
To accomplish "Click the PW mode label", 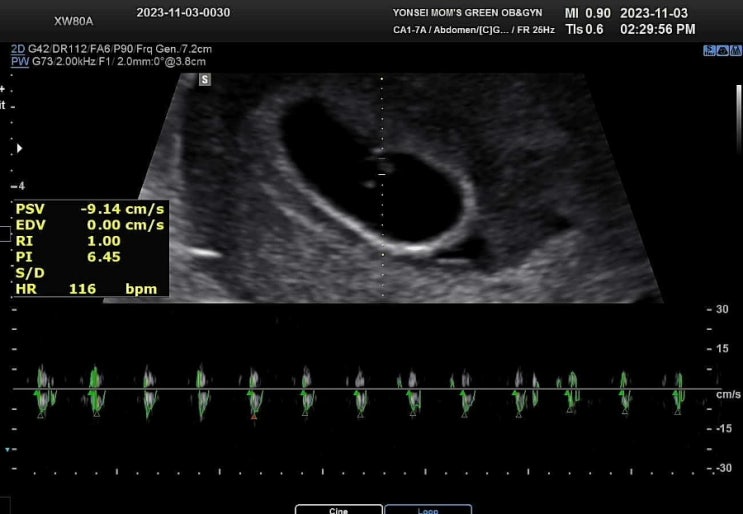I will 20,62.
